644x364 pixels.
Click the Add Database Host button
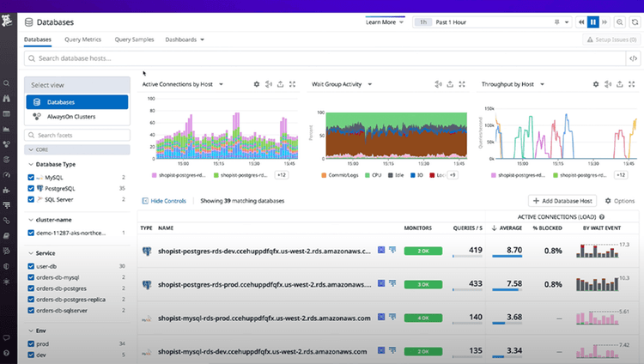coord(562,201)
